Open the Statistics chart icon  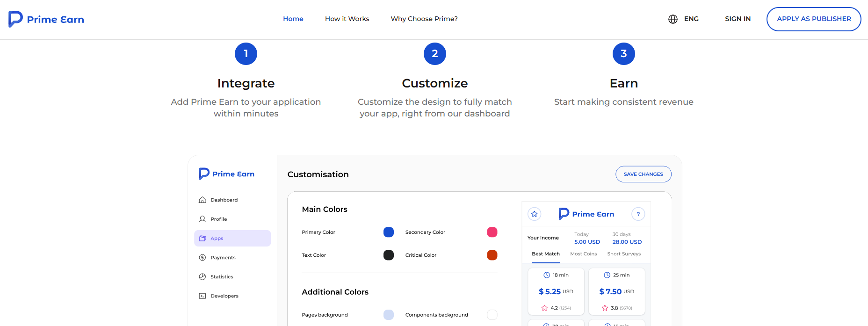click(x=203, y=276)
